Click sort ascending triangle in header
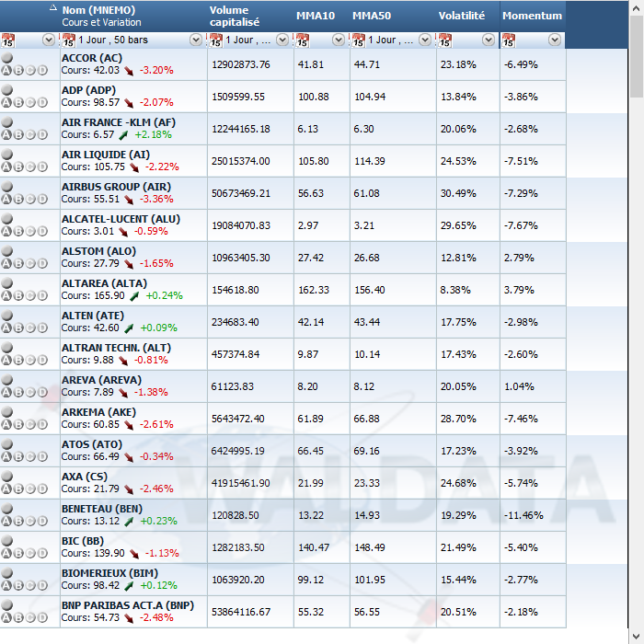 [x=53, y=7]
